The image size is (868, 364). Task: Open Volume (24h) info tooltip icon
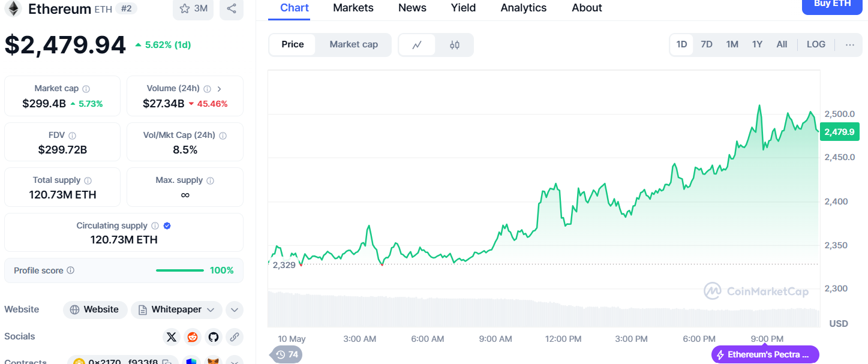coord(207,89)
